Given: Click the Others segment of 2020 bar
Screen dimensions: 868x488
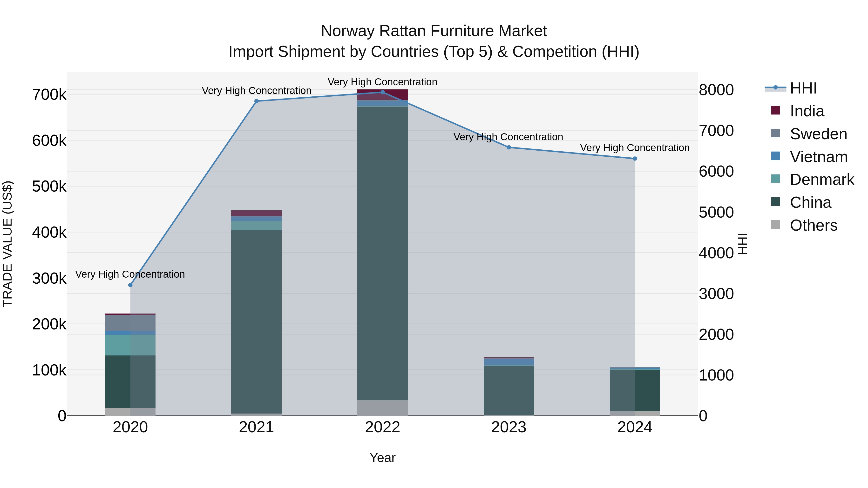Looking at the screenshot, I should [x=130, y=412].
